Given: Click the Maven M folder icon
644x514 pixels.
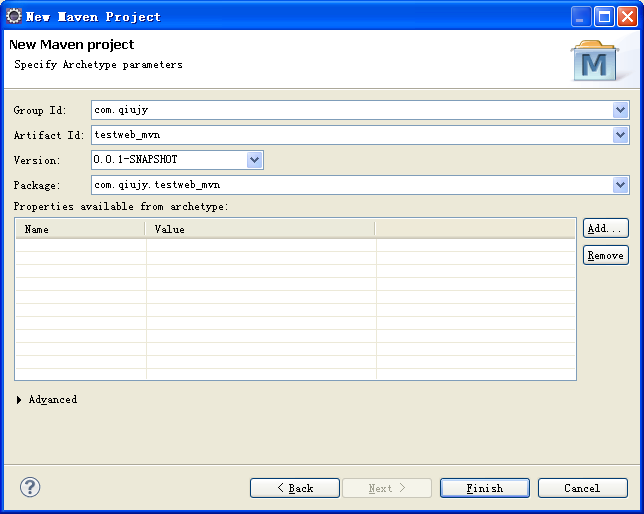Looking at the screenshot, I should (x=595, y=60).
